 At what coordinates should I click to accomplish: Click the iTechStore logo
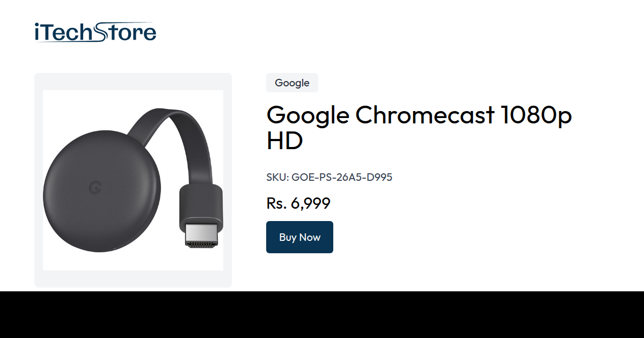pyautogui.click(x=96, y=32)
